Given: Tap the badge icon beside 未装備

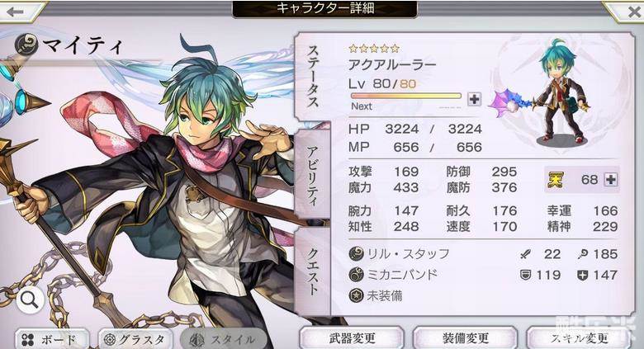Looking at the screenshot, I should (356, 295).
